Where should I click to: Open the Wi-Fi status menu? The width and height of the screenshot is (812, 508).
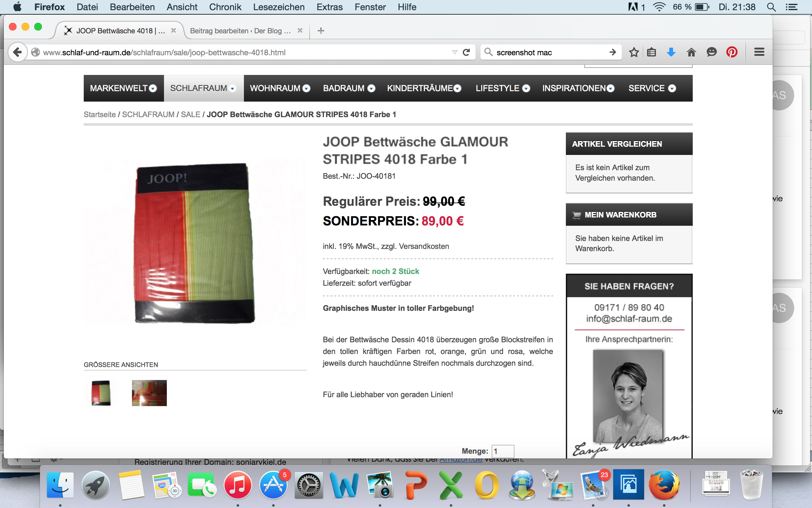(x=659, y=7)
